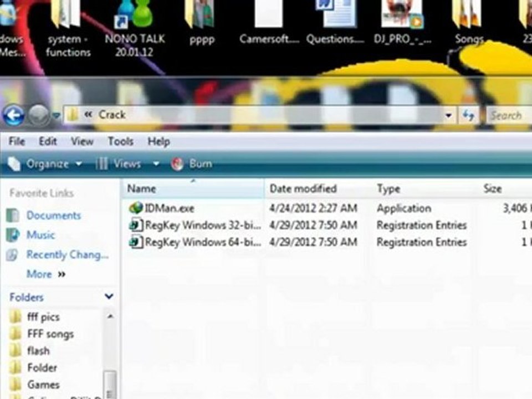Click the Games folder icon in tree

pos(16,385)
